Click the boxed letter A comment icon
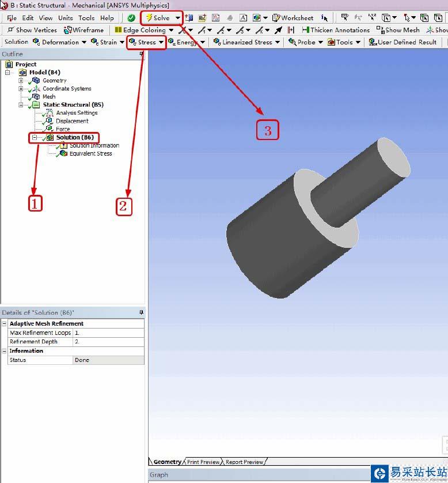 [x=243, y=18]
